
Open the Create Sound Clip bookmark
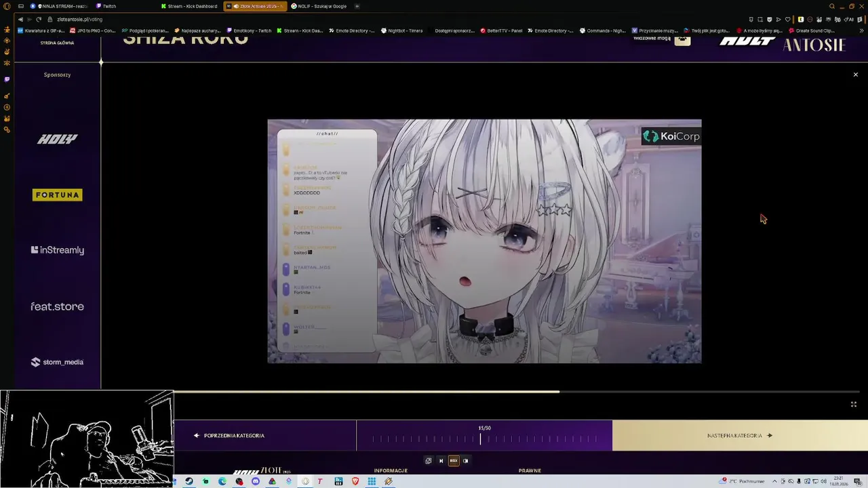point(812,30)
